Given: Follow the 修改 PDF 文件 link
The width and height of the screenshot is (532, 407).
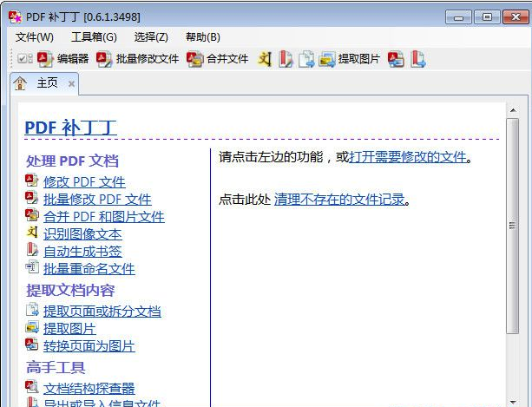Looking at the screenshot, I should pos(84,181).
